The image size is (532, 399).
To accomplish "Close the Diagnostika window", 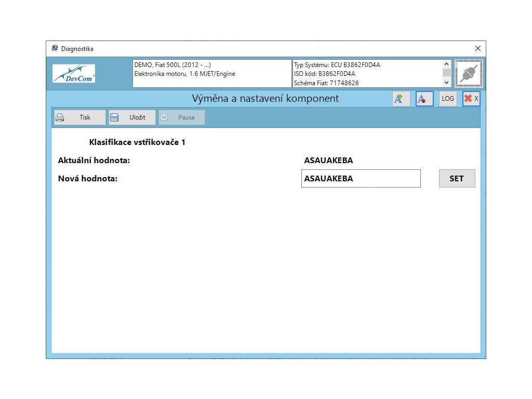I will click(x=478, y=48).
